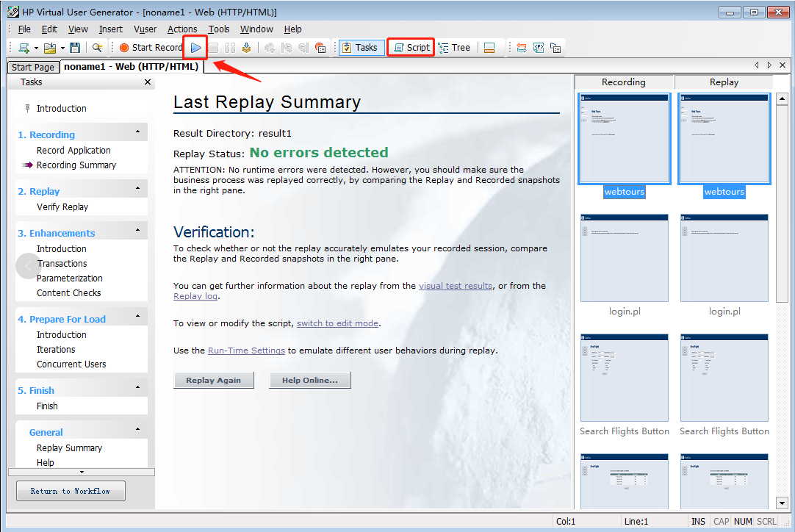Screen dimensions: 795x532
Task: Click snapshot pane scrollbar down arrow
Action: 782,503
